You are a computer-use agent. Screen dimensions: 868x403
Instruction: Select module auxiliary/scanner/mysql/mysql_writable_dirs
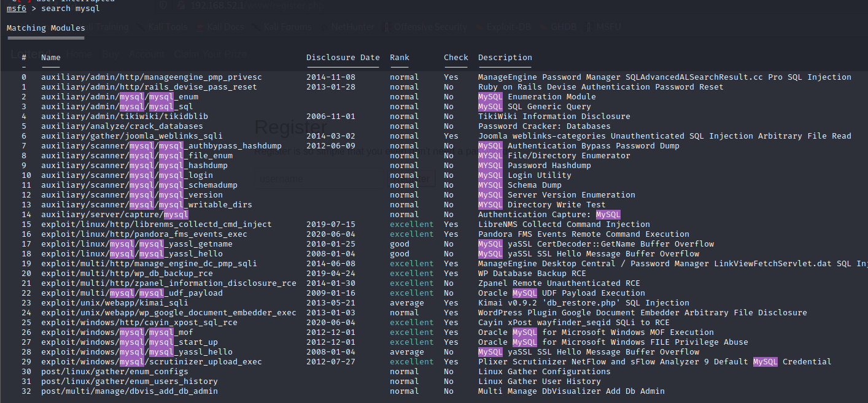(147, 205)
